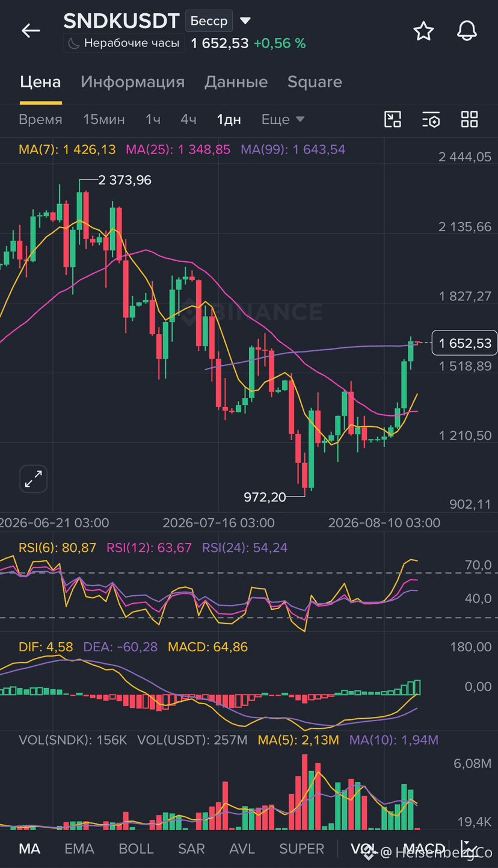Tap the high marker 2 373,96 on chart
The height and width of the screenshot is (868, 498).
point(124,179)
